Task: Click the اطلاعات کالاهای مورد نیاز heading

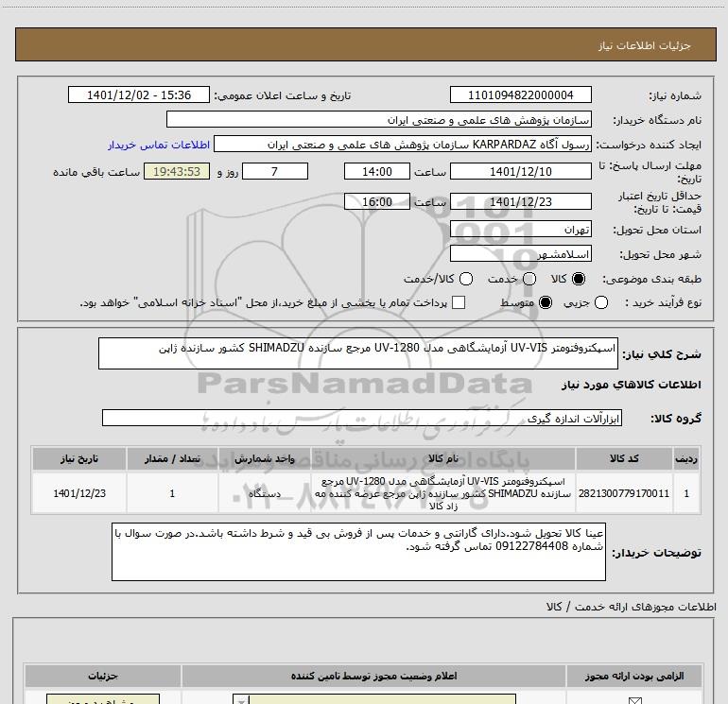Action: point(631,385)
